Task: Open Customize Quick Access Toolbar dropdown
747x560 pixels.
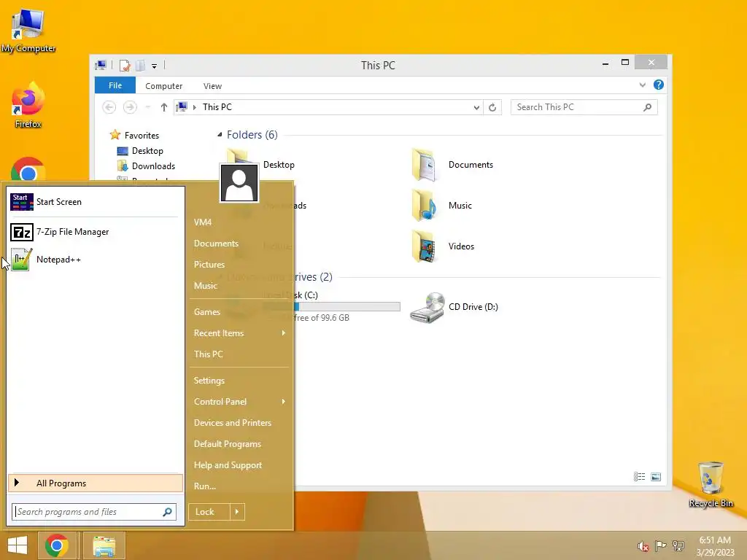Action: click(155, 66)
